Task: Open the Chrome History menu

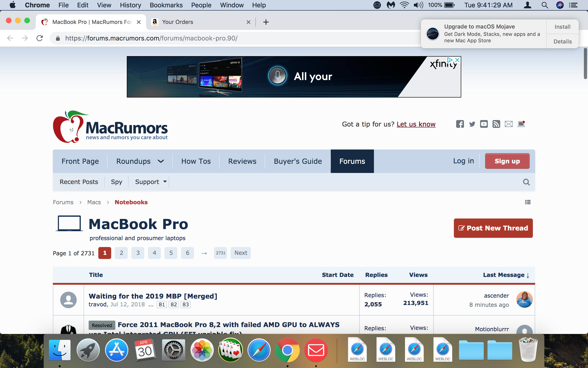Action: click(130, 5)
